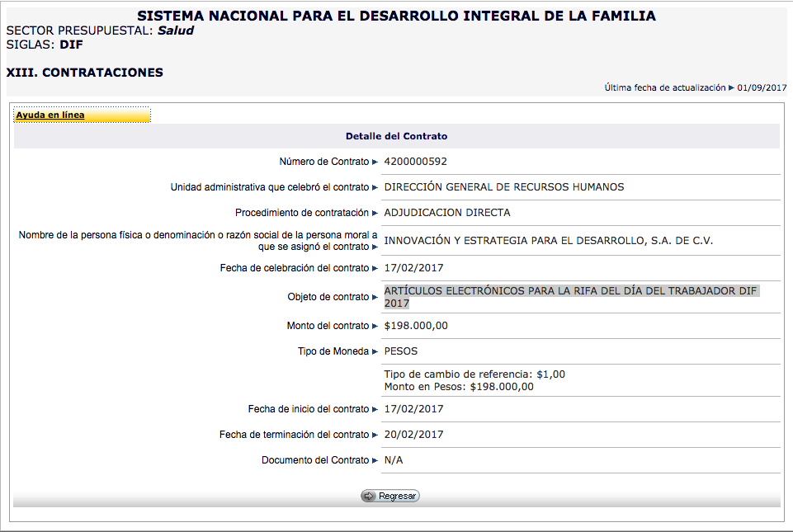The height and width of the screenshot is (532, 793).
Task: Open the Ayuda en línea help link
Action: click(x=50, y=115)
